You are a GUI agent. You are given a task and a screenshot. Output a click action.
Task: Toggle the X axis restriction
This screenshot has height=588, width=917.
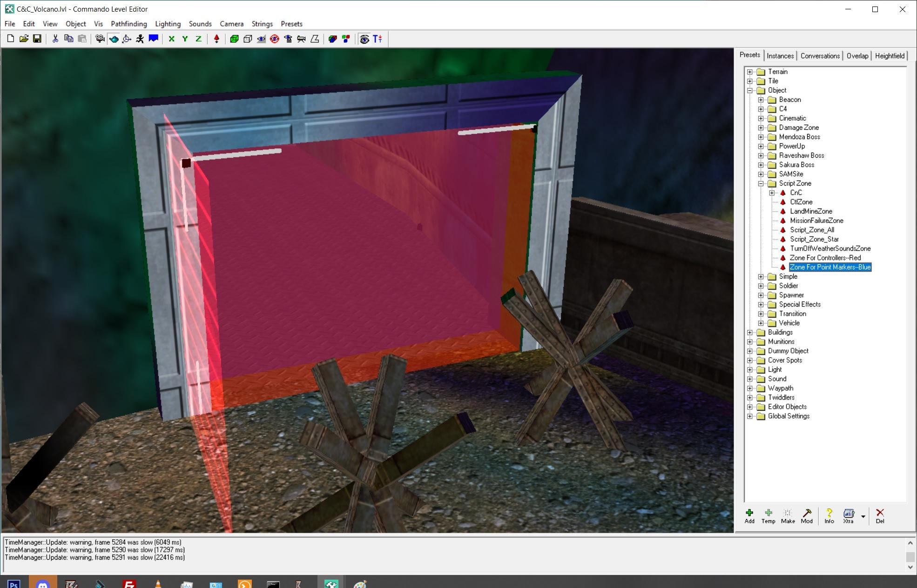point(171,39)
